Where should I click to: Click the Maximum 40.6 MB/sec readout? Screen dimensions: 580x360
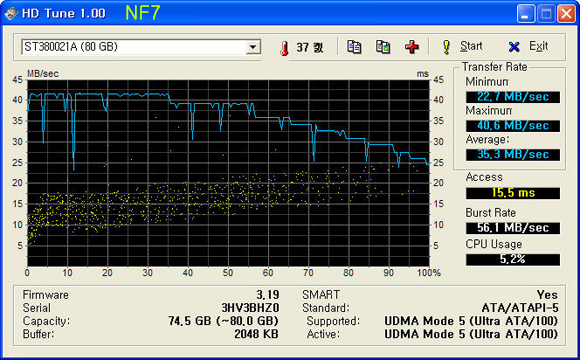(x=513, y=126)
